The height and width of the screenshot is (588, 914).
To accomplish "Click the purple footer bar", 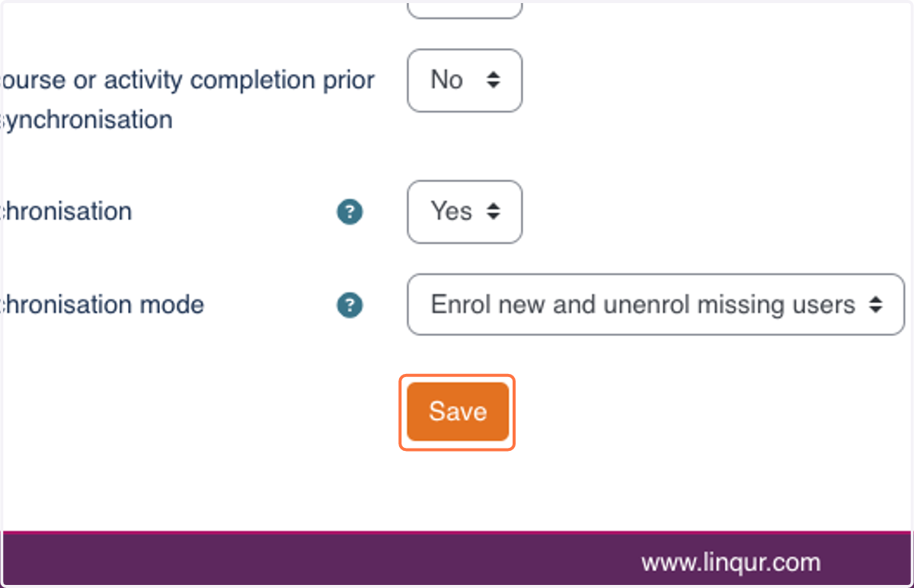I will (x=457, y=559).
